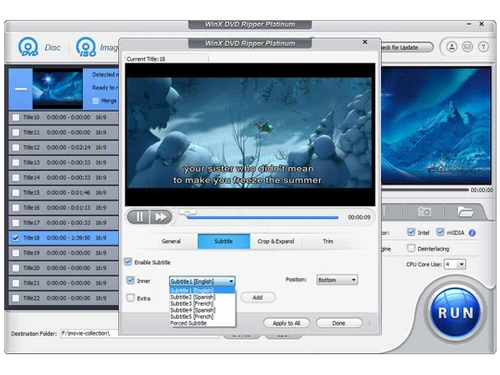
Task: Check the Title12 checkbox
Action: tap(16, 147)
